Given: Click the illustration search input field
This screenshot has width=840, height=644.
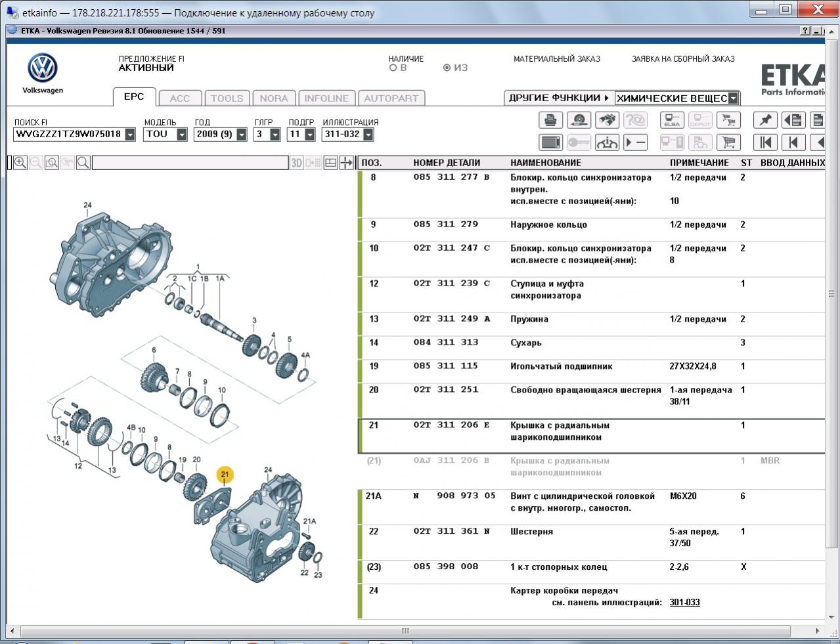Looking at the screenshot, I should [x=190, y=163].
